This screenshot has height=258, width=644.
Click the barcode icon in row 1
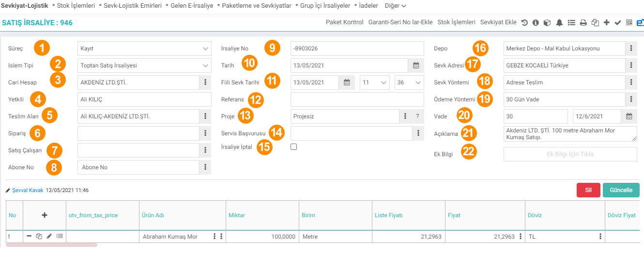pyautogui.click(x=60, y=236)
